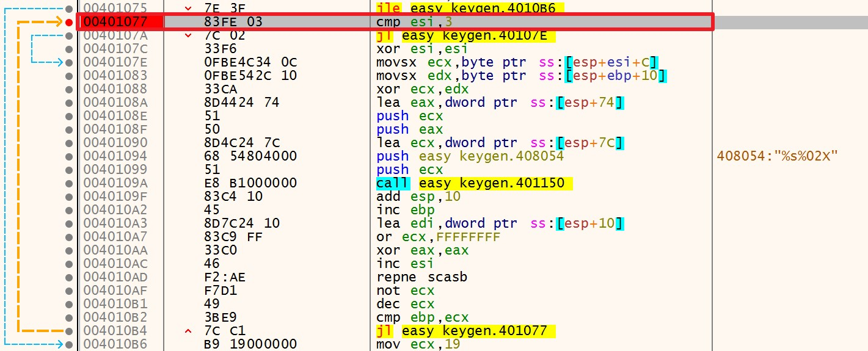Screen dimensions: 868x351
Task: Click the call easy keygen.401150 instruction
Action: [475, 183]
